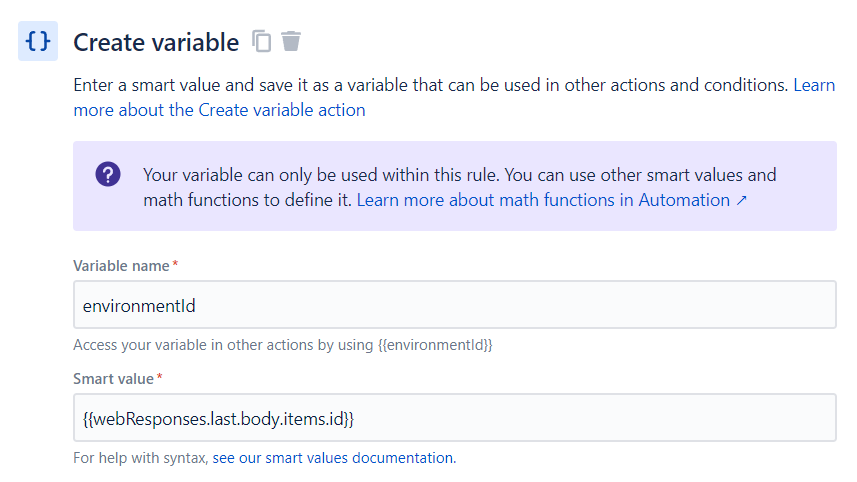This screenshot has width=857, height=482.
Task: Delete the Create variable action via trash icon
Action: 291,41
